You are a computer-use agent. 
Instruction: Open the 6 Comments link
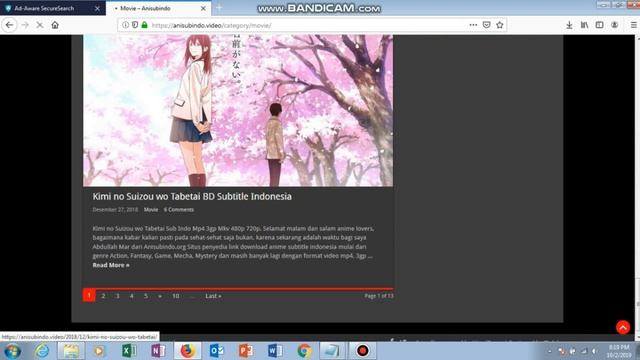pyautogui.click(x=179, y=209)
